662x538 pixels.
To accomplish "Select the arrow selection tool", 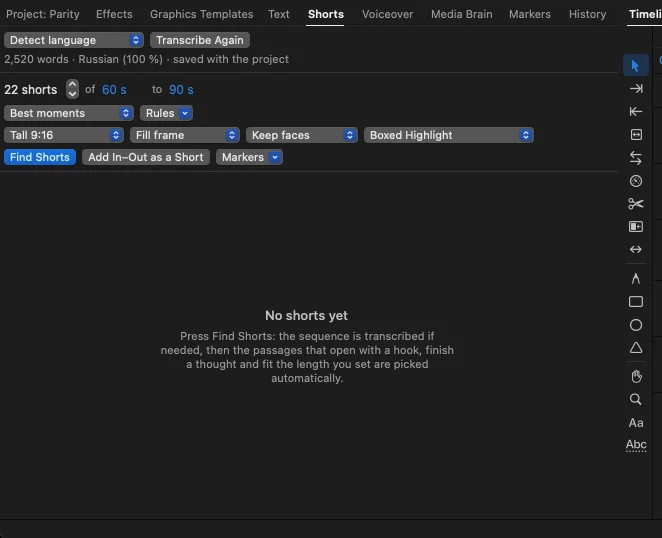I will click(x=635, y=65).
